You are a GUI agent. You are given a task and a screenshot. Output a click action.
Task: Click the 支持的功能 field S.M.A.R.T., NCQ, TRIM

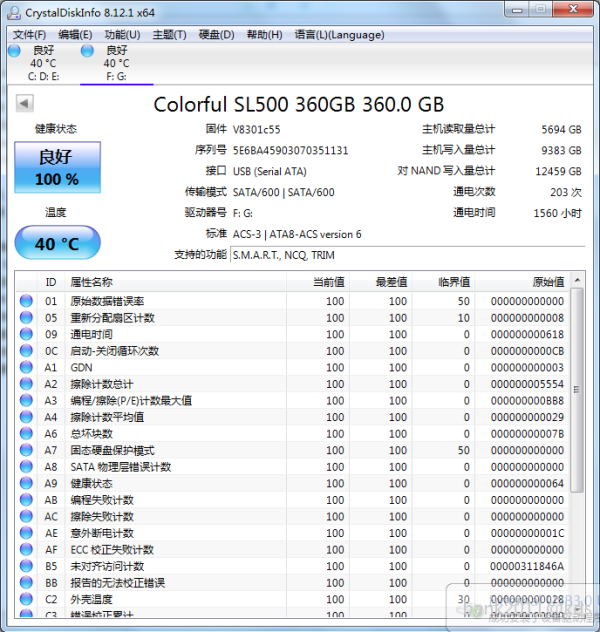tap(407, 255)
